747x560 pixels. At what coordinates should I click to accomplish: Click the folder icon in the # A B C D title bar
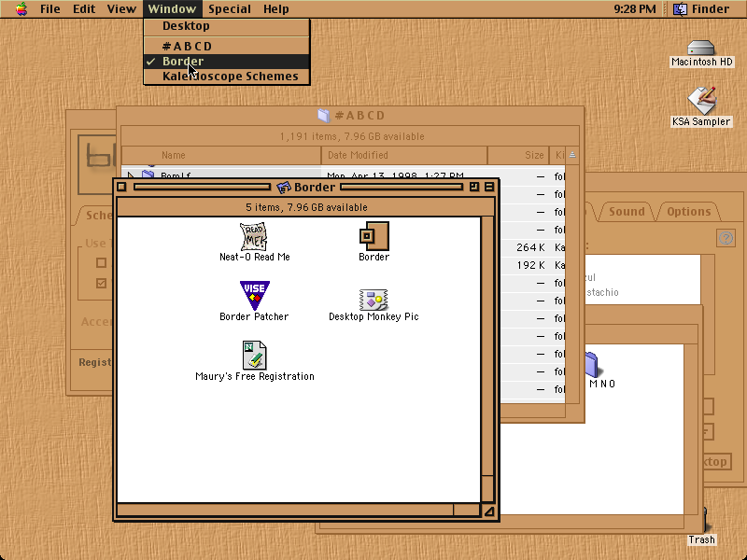324,115
